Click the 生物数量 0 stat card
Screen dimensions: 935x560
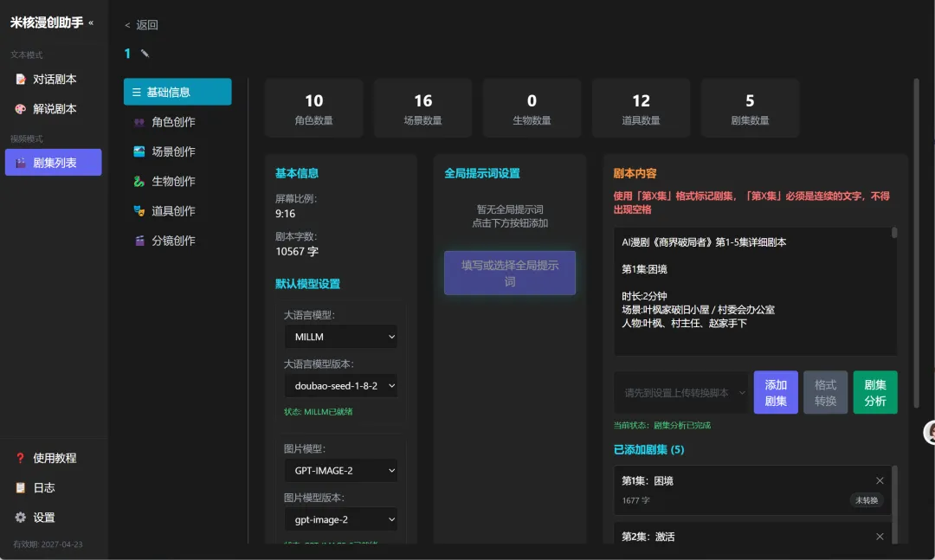click(x=532, y=108)
